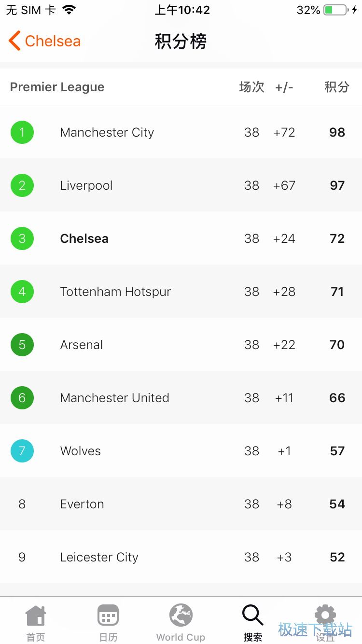Image resolution: width=362 pixels, height=644 pixels.
Task: Open the calendar tab icon
Action: pyautogui.click(x=108, y=616)
